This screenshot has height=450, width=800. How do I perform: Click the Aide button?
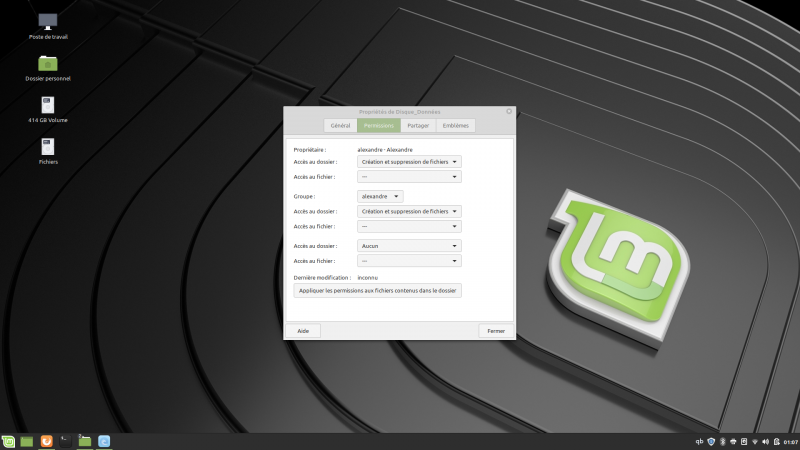(303, 331)
